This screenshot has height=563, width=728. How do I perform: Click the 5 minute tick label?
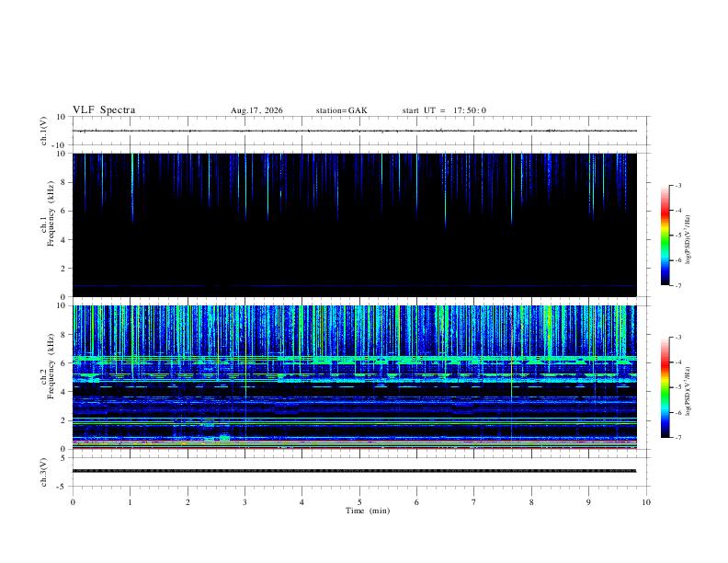coord(359,502)
